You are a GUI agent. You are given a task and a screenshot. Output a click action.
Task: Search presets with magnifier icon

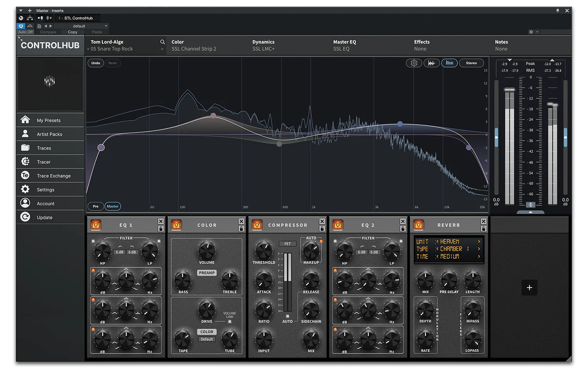pos(162,42)
